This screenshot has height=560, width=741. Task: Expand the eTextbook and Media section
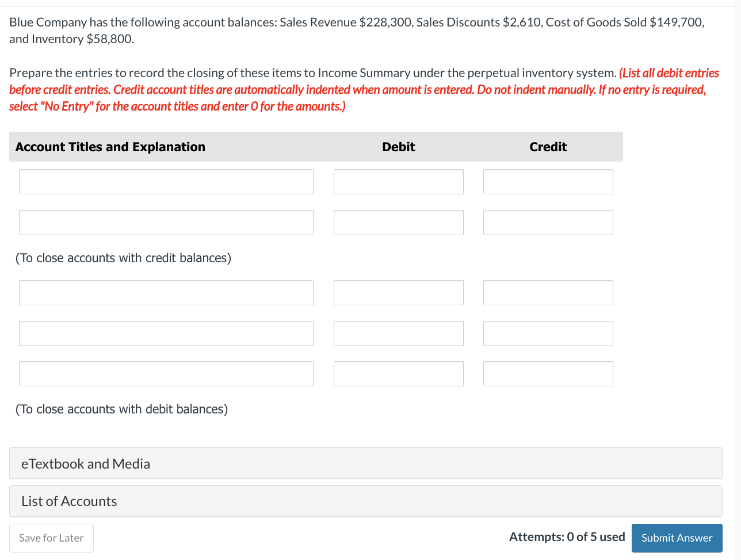[x=86, y=463]
